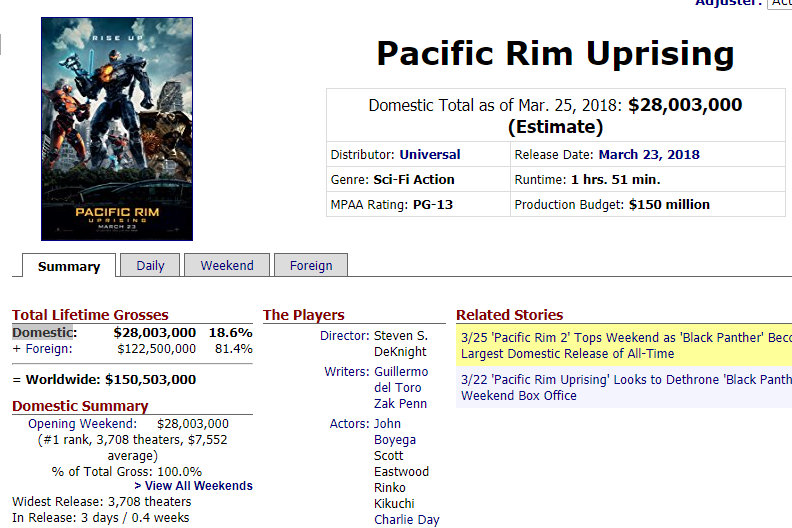Switch to the Daily tab
The width and height of the screenshot is (792, 528).
pos(151,265)
